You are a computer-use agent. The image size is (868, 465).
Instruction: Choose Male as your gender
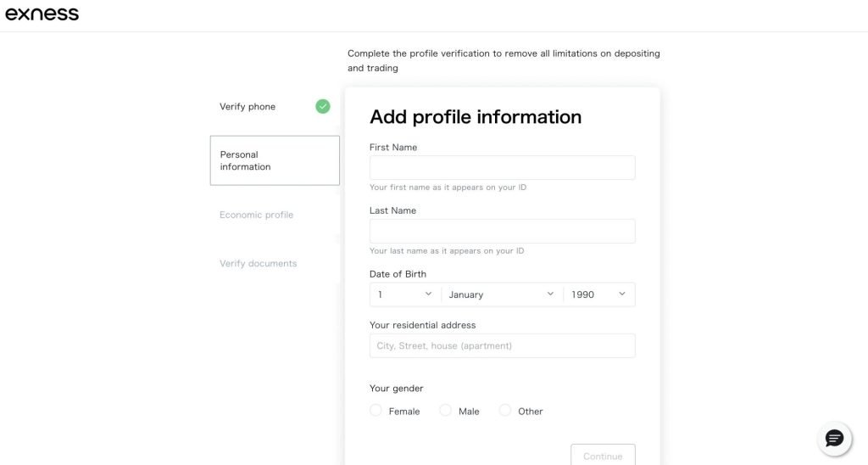click(446, 411)
